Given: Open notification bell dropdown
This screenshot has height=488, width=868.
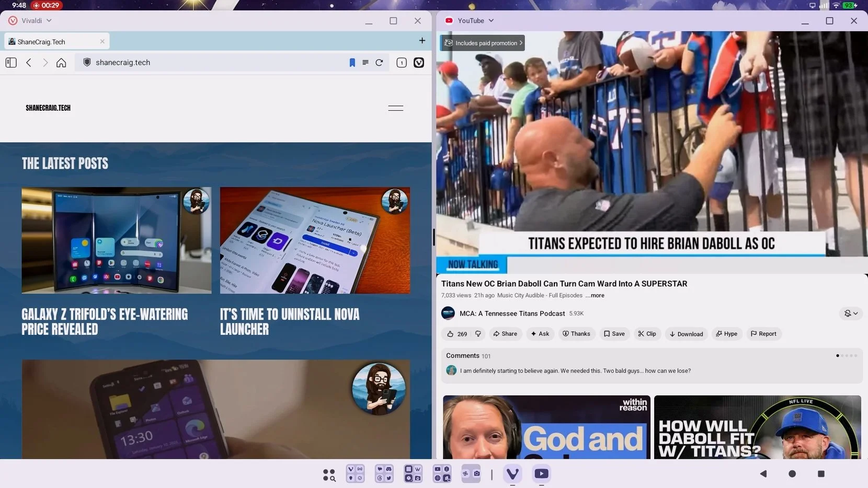Looking at the screenshot, I should pos(851,313).
